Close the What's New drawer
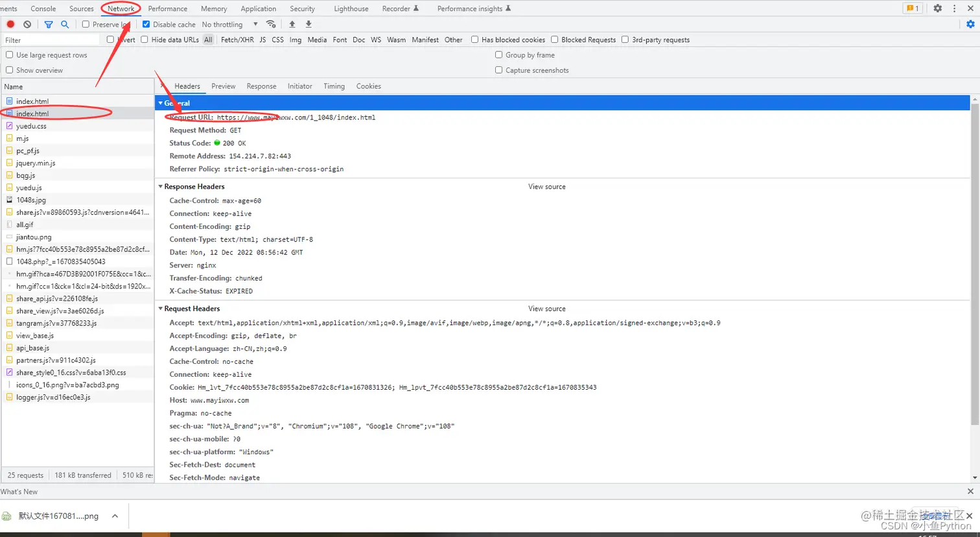Screen dimensions: 980x537 point(970,492)
